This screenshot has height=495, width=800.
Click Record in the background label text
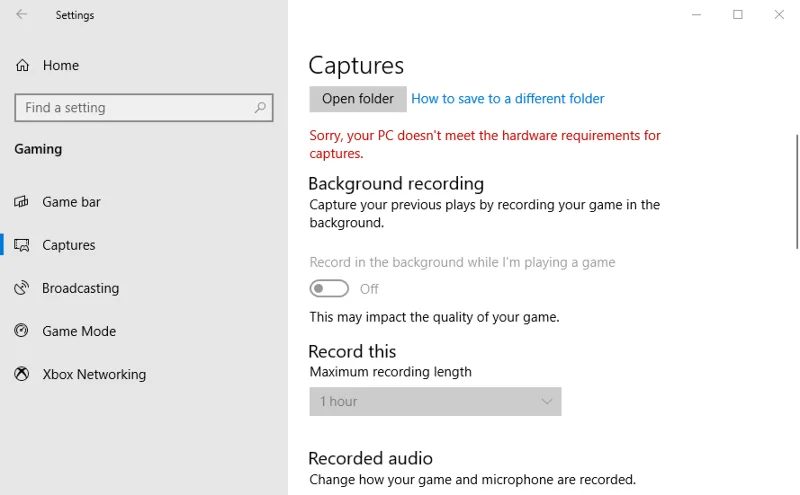point(462,262)
